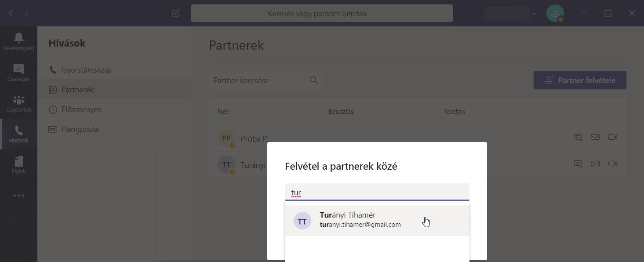Viewport: 644px width, 262px height.
Task: Open the profile avatar menu
Action: click(555, 13)
